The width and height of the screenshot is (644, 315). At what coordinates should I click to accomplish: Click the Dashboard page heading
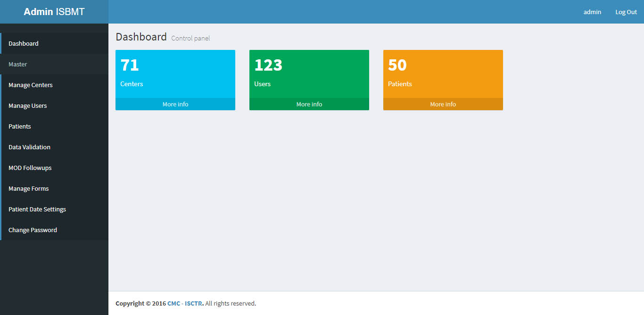[x=141, y=37]
